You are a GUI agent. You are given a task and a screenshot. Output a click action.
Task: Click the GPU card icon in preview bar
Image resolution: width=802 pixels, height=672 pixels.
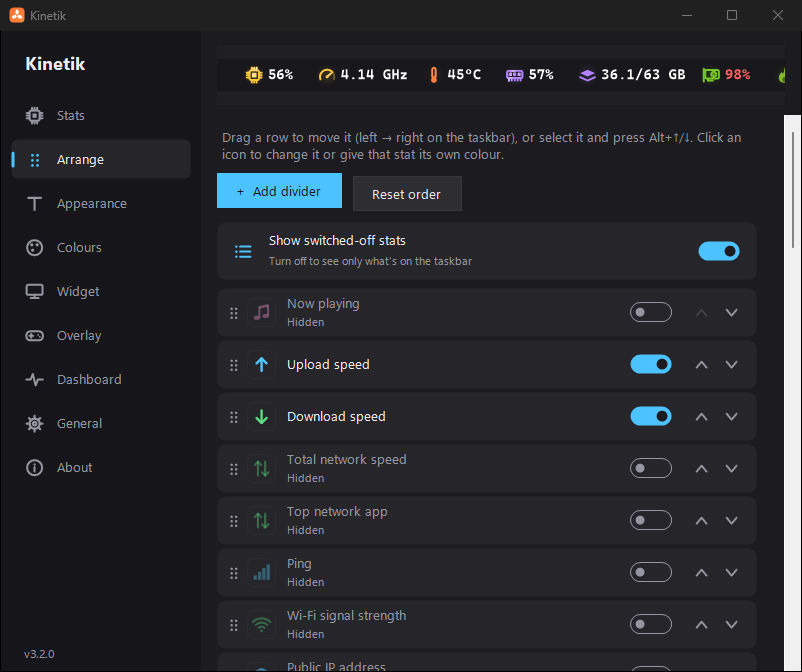tap(710, 75)
